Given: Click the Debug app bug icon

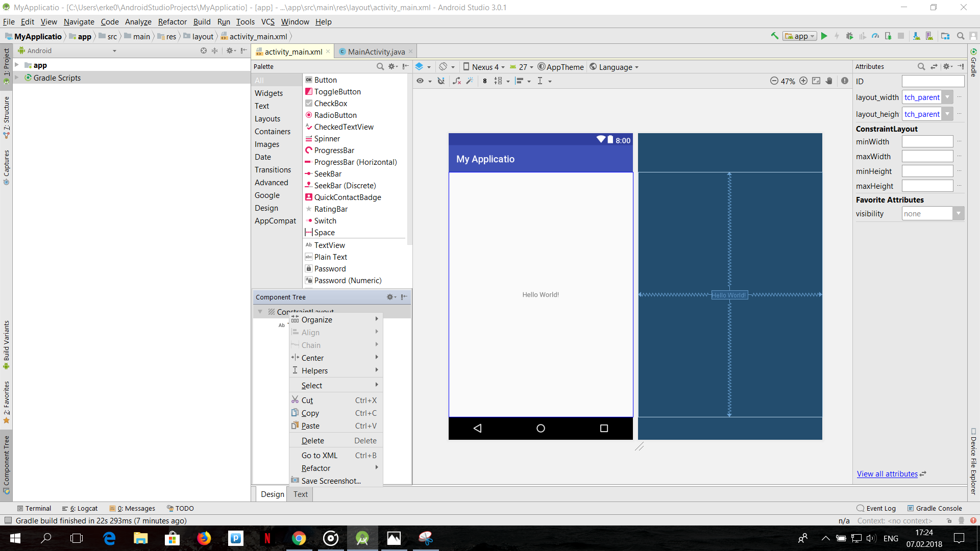Looking at the screenshot, I should click(x=849, y=36).
